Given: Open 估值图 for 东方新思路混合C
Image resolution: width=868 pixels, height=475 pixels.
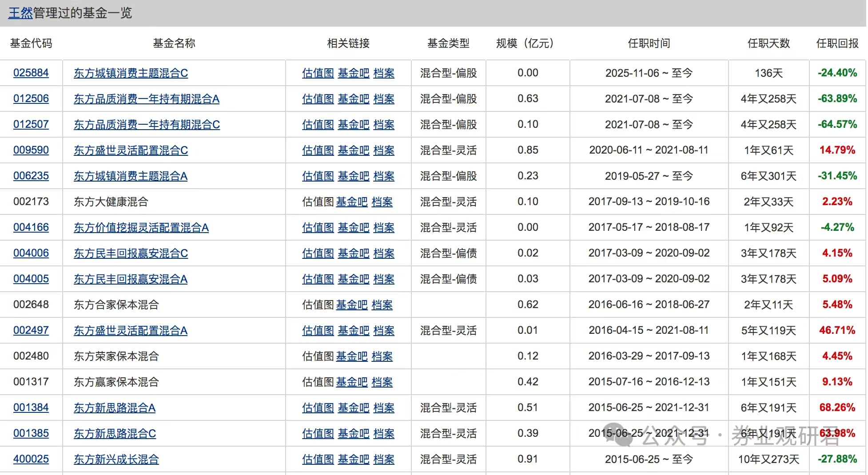Looking at the screenshot, I should click(318, 434).
